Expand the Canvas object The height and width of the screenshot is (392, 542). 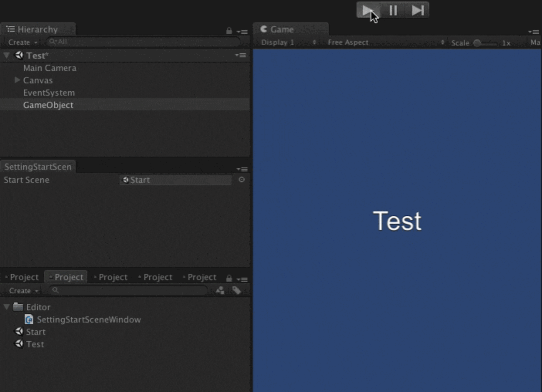(x=17, y=80)
